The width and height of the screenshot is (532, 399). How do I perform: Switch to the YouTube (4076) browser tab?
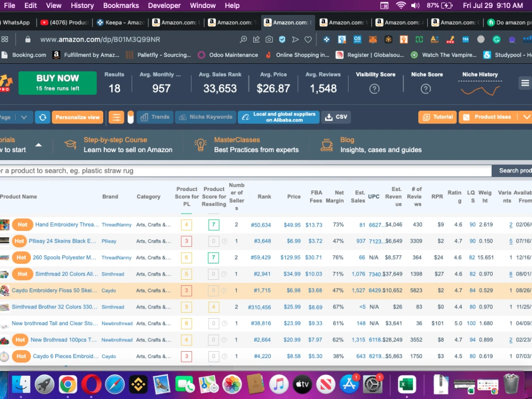pos(64,22)
